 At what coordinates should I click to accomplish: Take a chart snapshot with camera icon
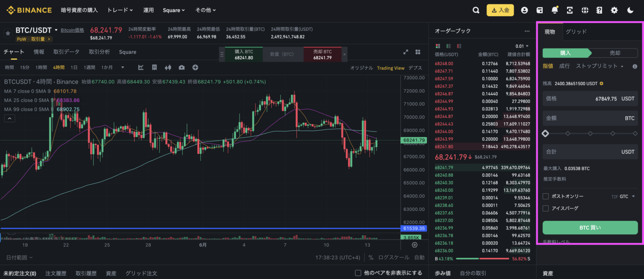point(182,67)
